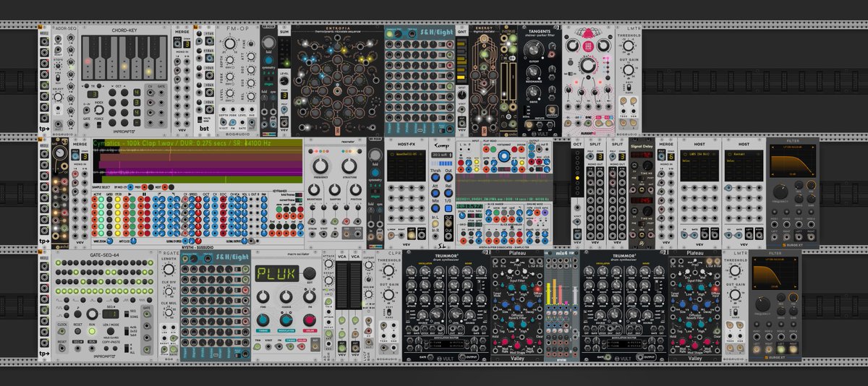
Task: Toggle the CHORD-KEY FORCE switch
Action: point(99,124)
